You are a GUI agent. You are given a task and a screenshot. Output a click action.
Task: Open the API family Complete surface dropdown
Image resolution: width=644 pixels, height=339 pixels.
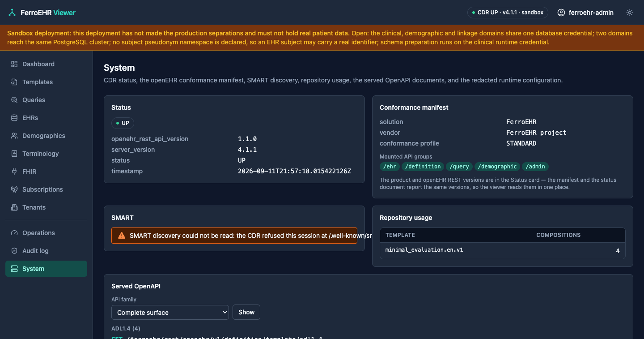point(170,313)
